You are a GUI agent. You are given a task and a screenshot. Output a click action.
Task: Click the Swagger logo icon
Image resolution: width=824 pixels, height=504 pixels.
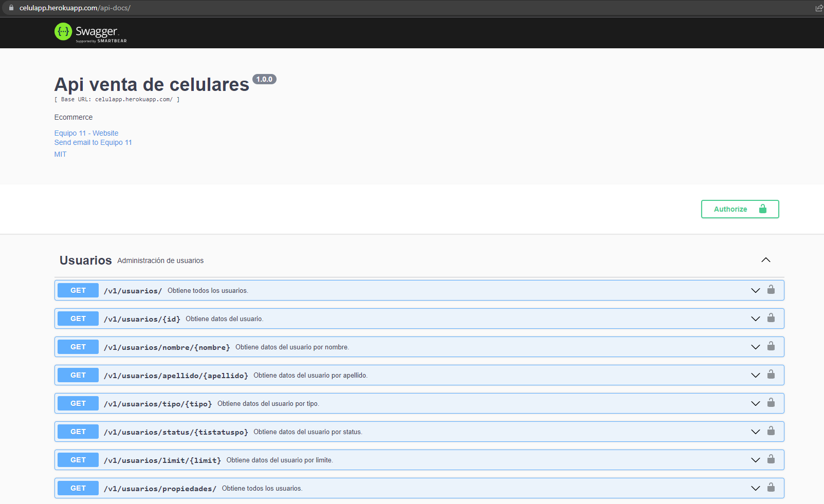point(63,32)
